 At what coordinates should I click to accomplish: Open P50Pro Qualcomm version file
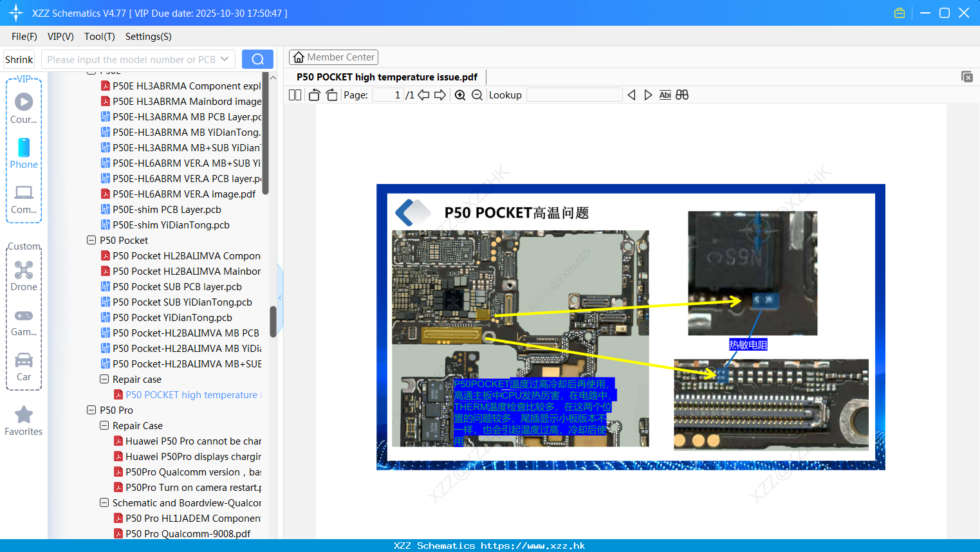187,472
